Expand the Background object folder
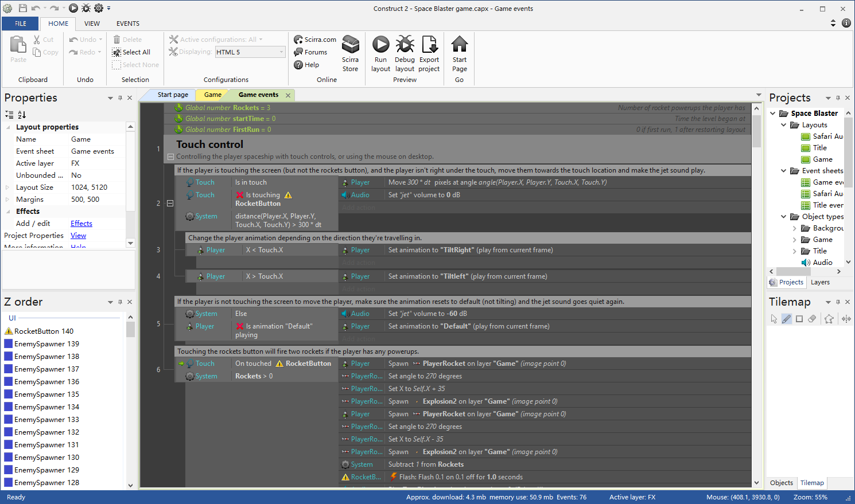Screen dimensions: 855x504 click(x=795, y=228)
